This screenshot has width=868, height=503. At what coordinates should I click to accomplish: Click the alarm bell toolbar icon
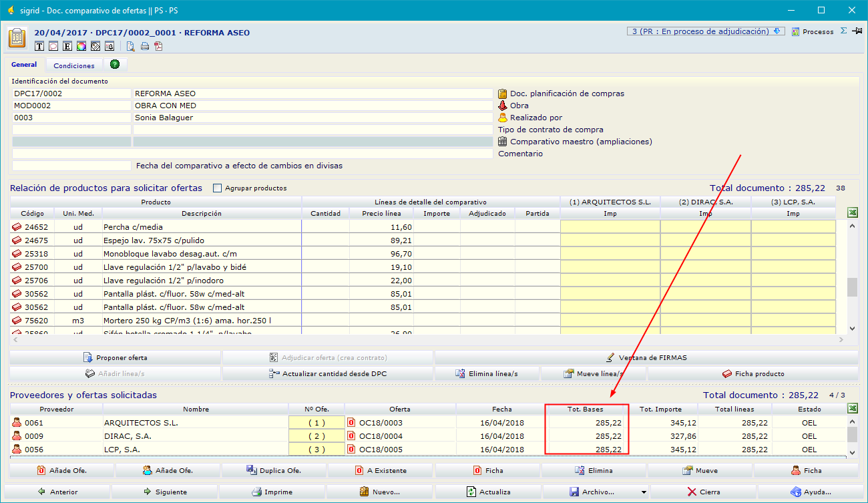110,46
